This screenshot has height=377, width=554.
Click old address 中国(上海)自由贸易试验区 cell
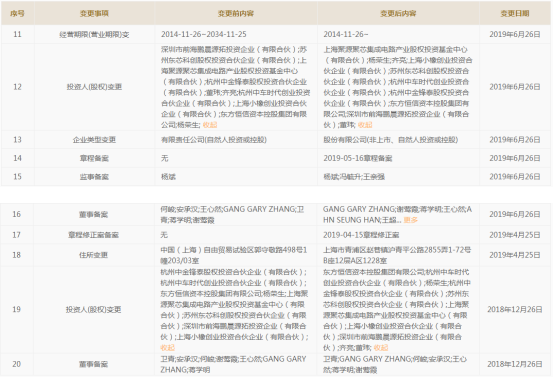(234, 255)
